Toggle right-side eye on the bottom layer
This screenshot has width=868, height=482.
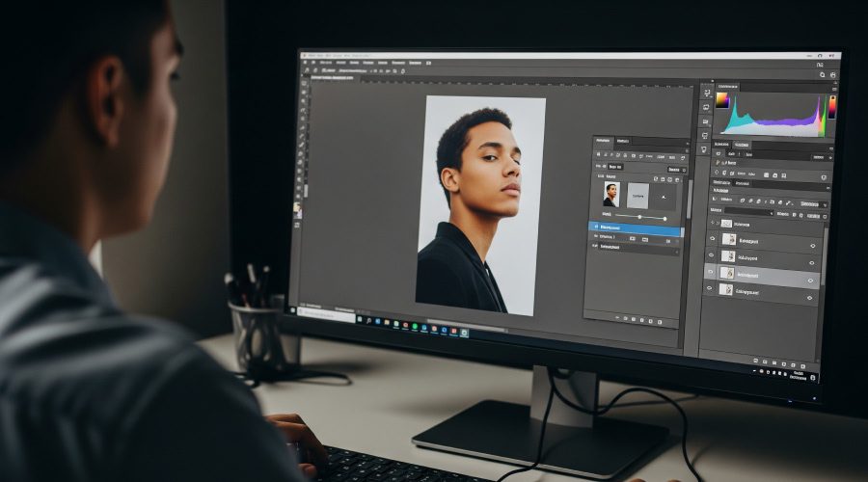point(809,298)
